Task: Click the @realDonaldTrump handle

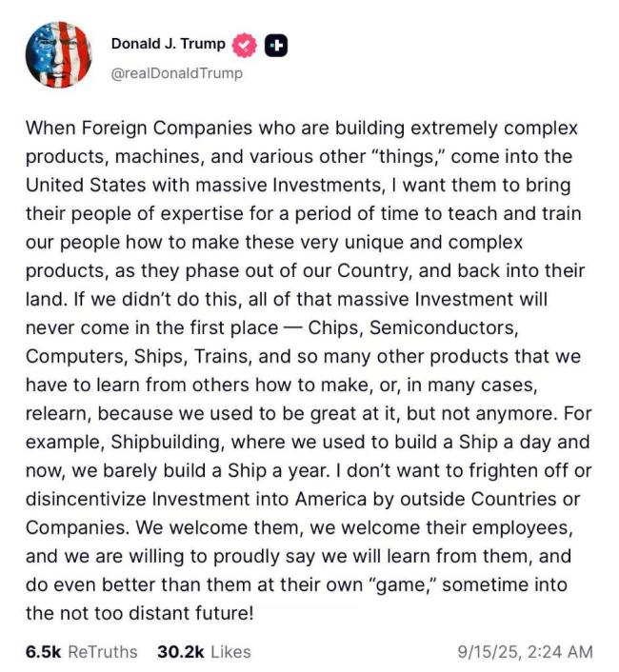Action: pyautogui.click(x=177, y=73)
